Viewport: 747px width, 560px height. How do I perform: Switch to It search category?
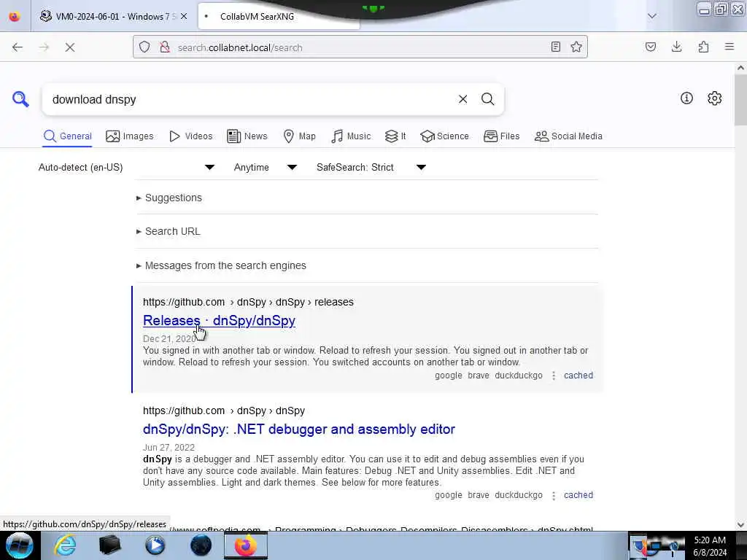(x=395, y=136)
